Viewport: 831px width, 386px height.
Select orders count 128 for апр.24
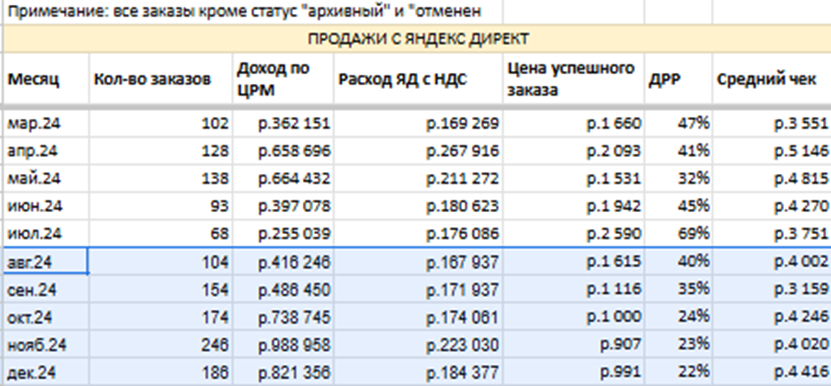161,151
